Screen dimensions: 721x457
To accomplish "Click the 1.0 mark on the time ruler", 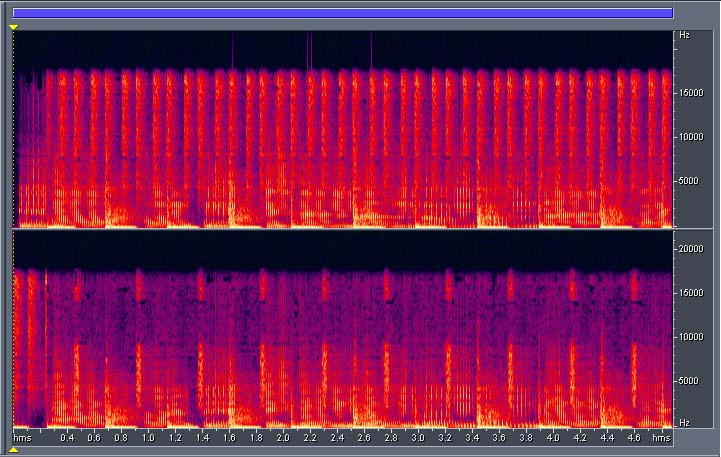I will 148,438.
